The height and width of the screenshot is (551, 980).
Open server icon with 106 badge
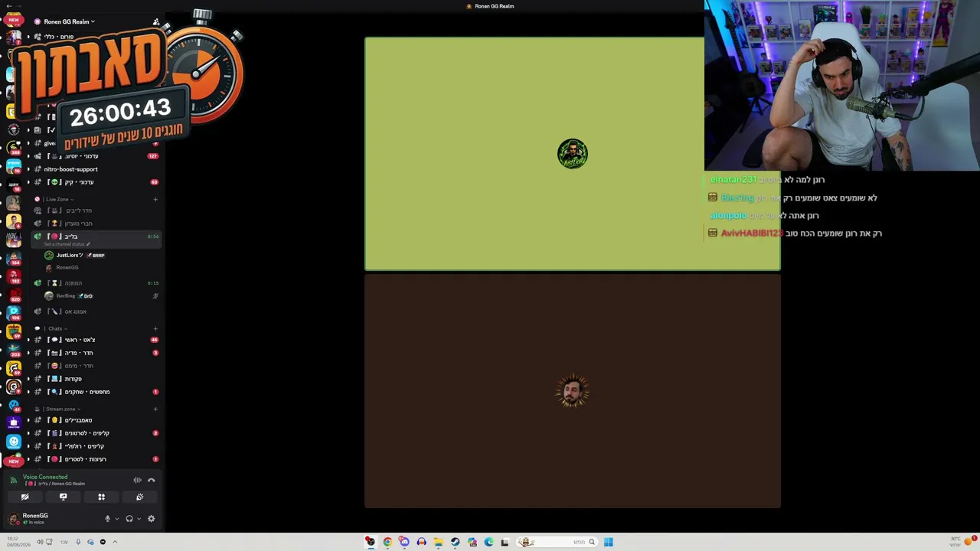[14, 313]
